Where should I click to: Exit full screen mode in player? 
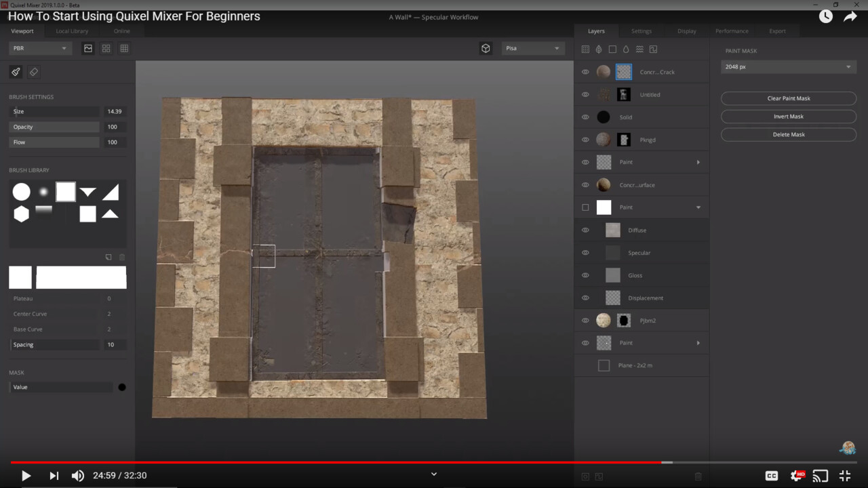pyautogui.click(x=845, y=476)
